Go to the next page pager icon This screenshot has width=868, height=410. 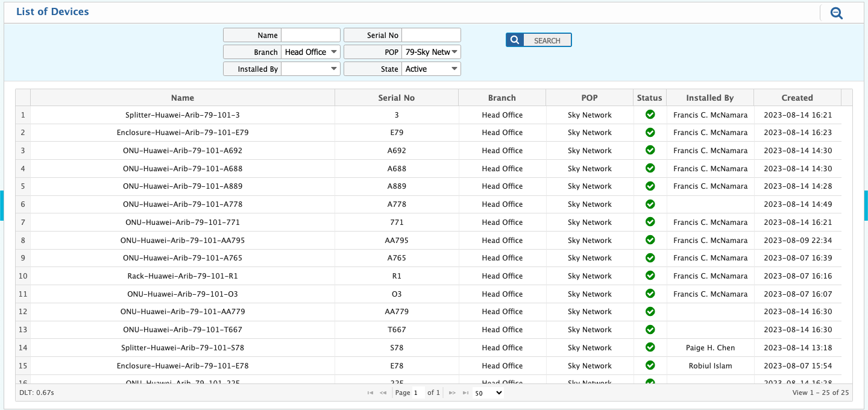click(452, 393)
